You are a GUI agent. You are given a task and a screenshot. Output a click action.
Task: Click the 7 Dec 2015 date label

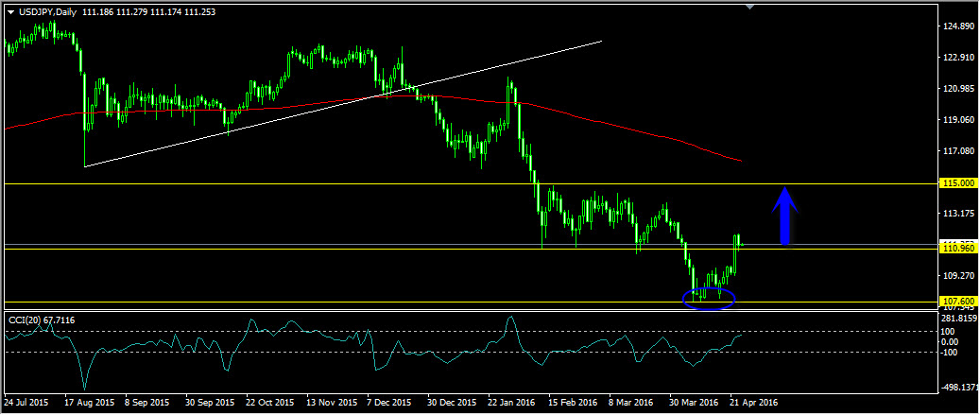point(389,403)
